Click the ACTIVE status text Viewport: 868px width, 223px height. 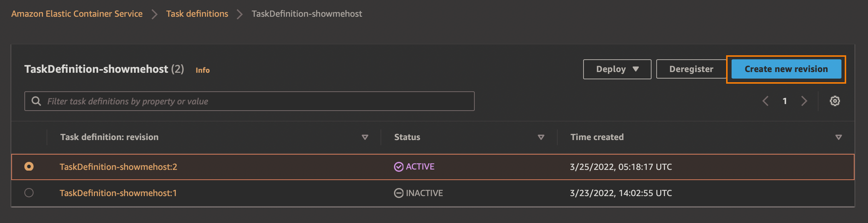tap(420, 167)
